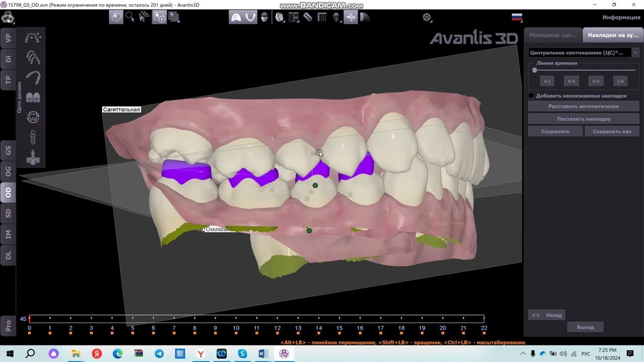Click the tooth rotation icon in Орто дизайн
This screenshot has height=362, width=644.
[33, 117]
